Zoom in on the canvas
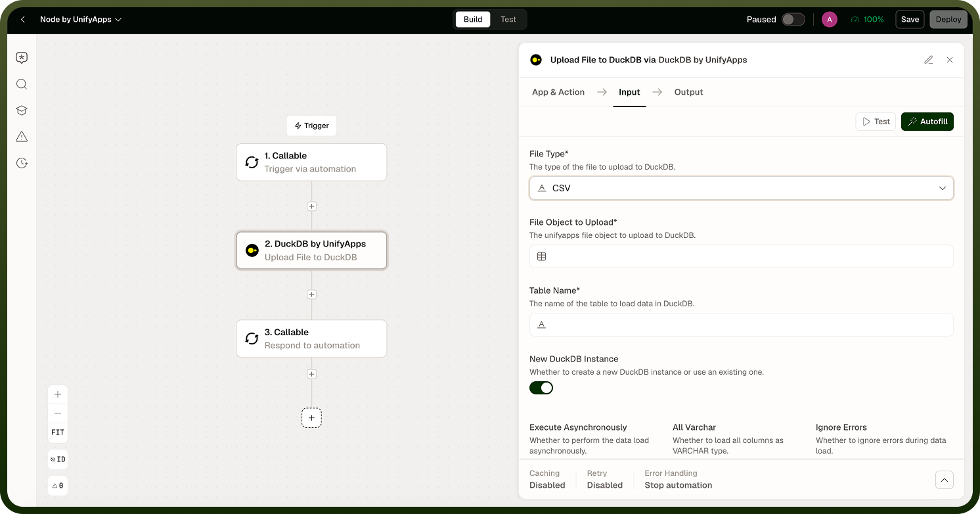 tap(58, 394)
